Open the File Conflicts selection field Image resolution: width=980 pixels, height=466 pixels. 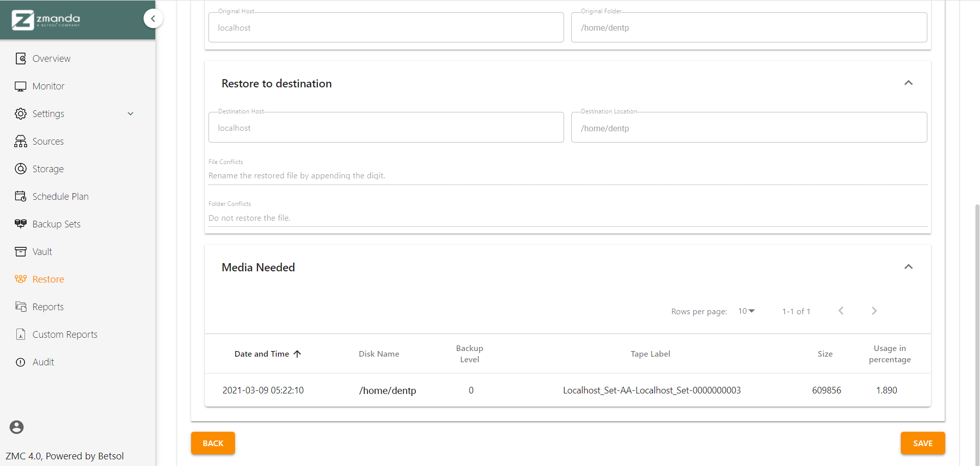click(x=568, y=176)
